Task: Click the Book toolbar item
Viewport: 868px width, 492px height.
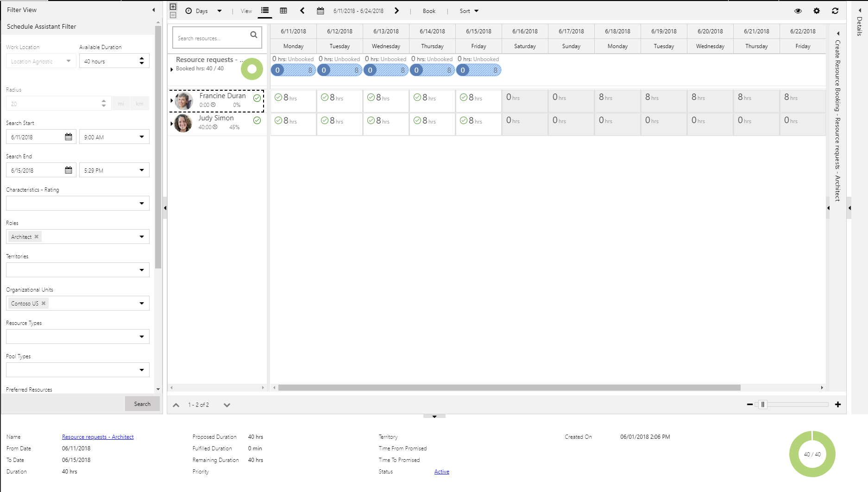Action: coord(429,11)
